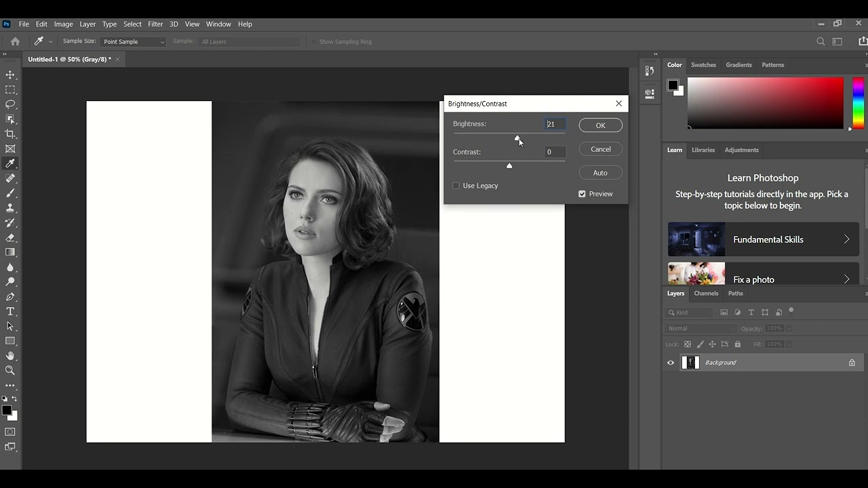Switch to the Swatches tab
Viewport: 868px width, 488px height.
pos(703,65)
